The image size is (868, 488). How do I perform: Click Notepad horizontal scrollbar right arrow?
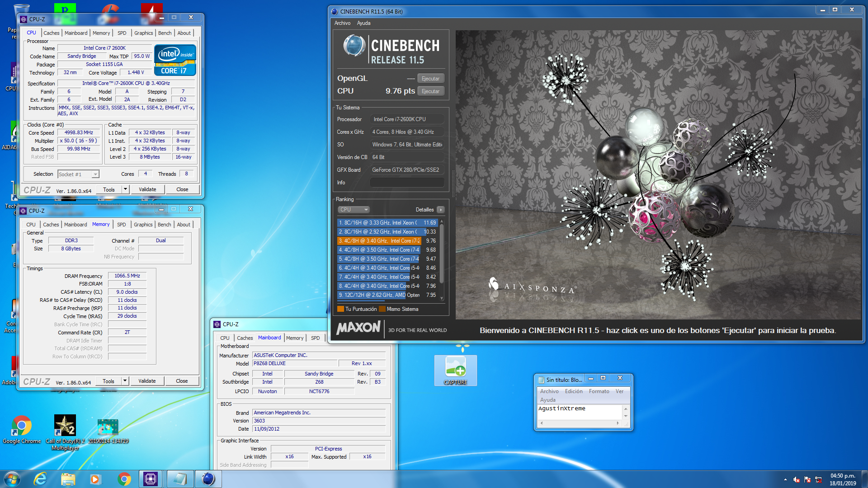[618, 423]
